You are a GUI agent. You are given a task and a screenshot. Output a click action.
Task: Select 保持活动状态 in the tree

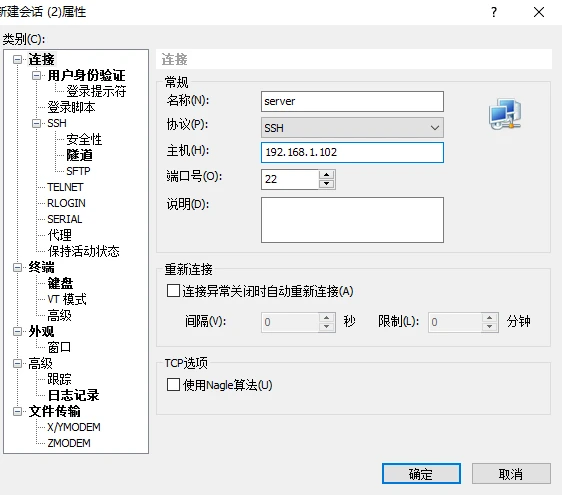[x=83, y=251]
